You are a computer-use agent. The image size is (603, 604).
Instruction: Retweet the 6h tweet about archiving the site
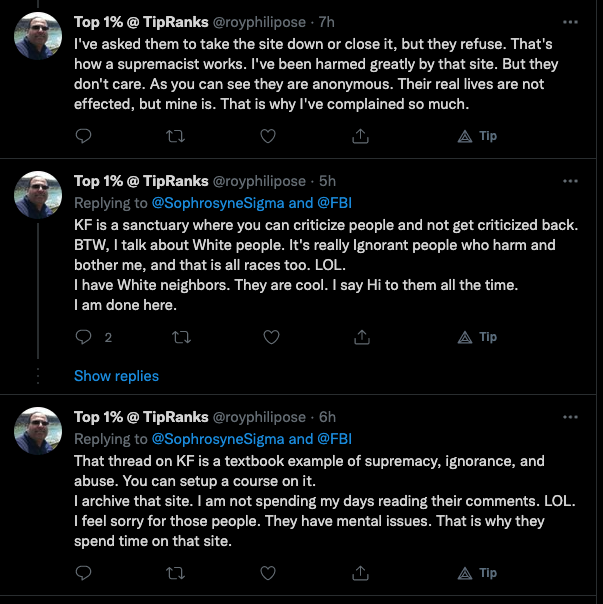point(175,574)
